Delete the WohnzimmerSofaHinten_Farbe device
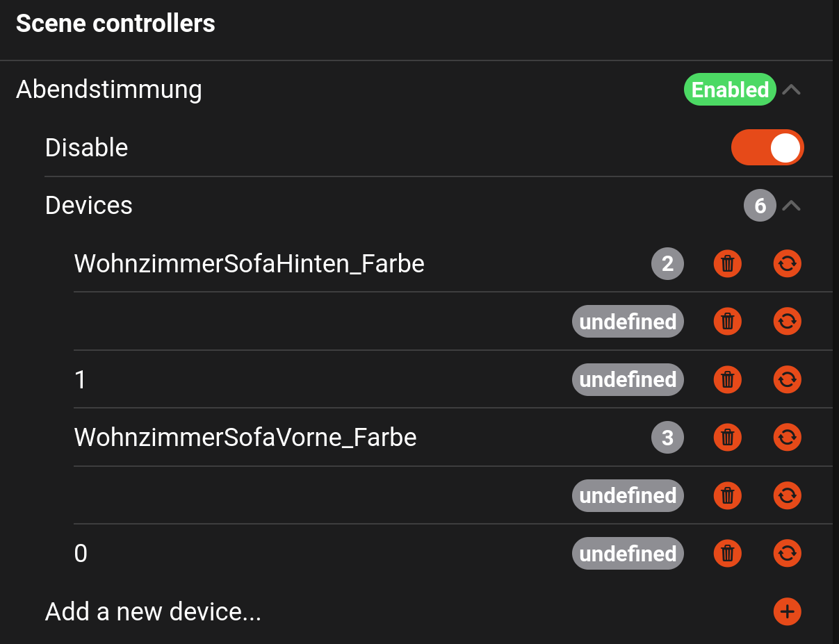Image resolution: width=839 pixels, height=644 pixels. coord(727,264)
